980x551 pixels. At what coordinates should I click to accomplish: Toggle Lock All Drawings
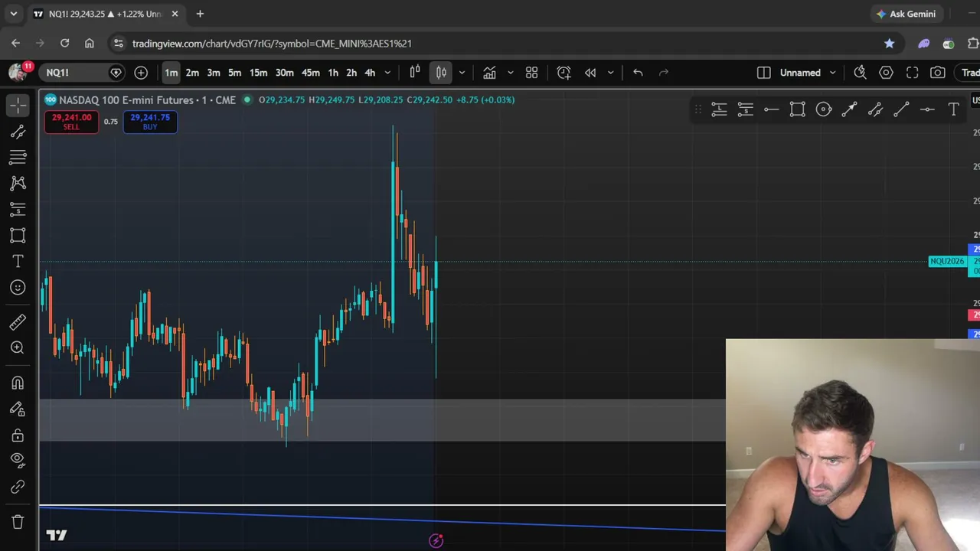click(18, 435)
